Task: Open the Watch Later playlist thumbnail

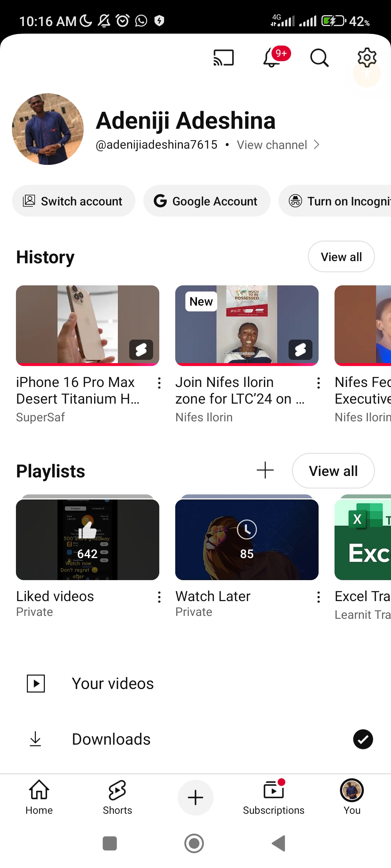Action: (247, 540)
